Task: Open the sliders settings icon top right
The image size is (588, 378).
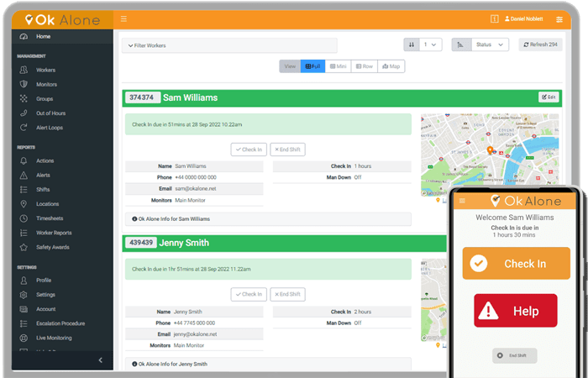Action: click(x=559, y=19)
